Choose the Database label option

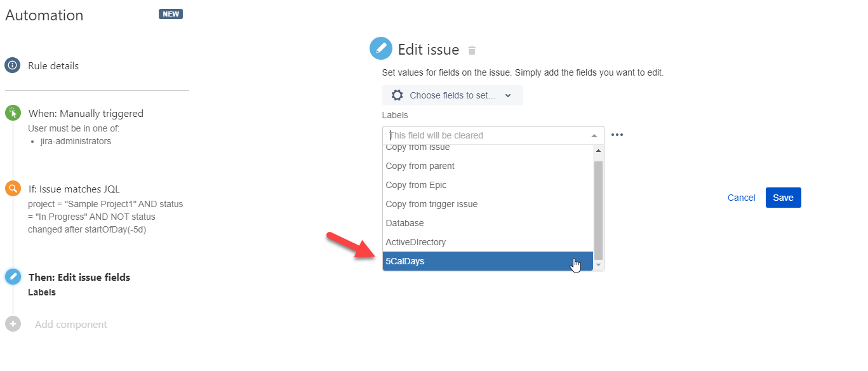[x=488, y=223]
